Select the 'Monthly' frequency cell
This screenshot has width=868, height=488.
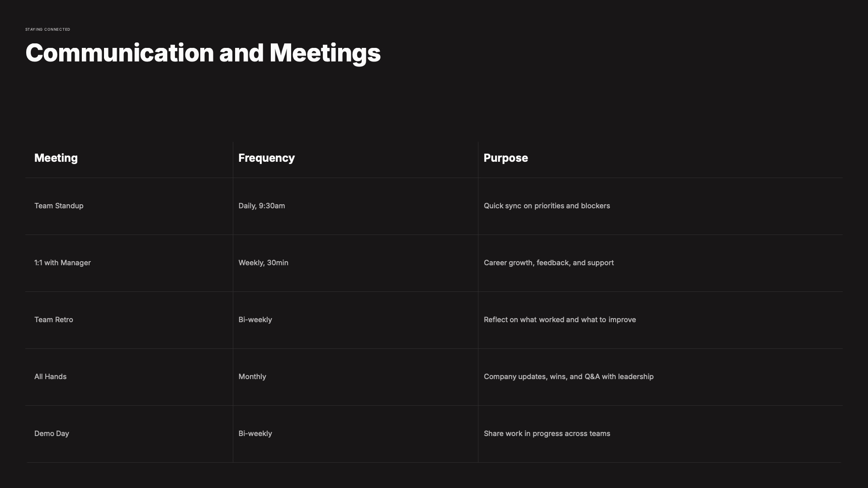(252, 377)
